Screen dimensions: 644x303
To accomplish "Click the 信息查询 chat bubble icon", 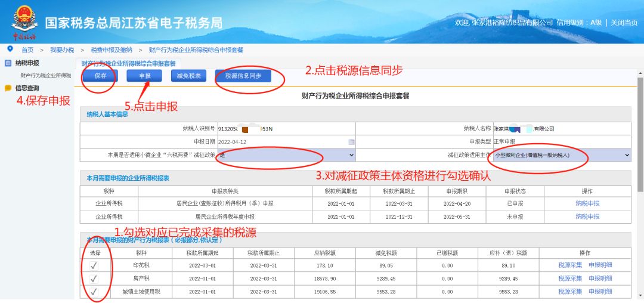I will 8,88.
